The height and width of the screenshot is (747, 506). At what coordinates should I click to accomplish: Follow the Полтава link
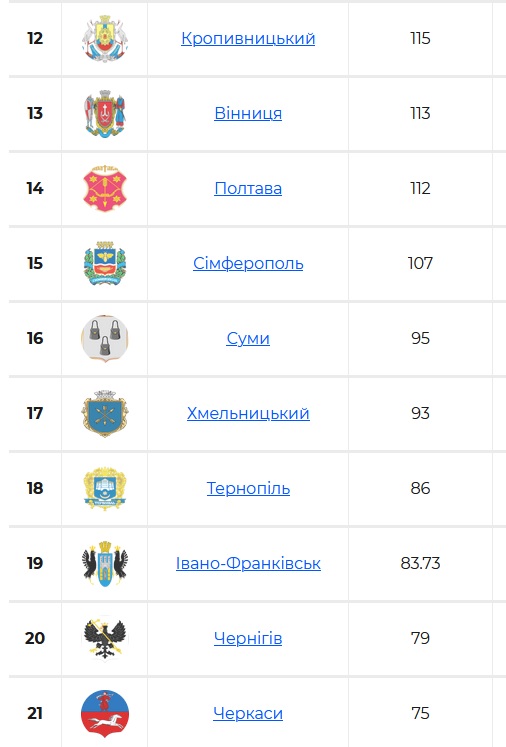click(x=248, y=189)
